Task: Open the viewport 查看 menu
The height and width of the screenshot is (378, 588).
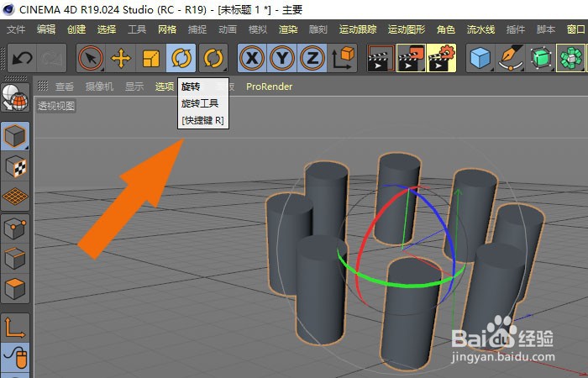Action: (x=65, y=87)
